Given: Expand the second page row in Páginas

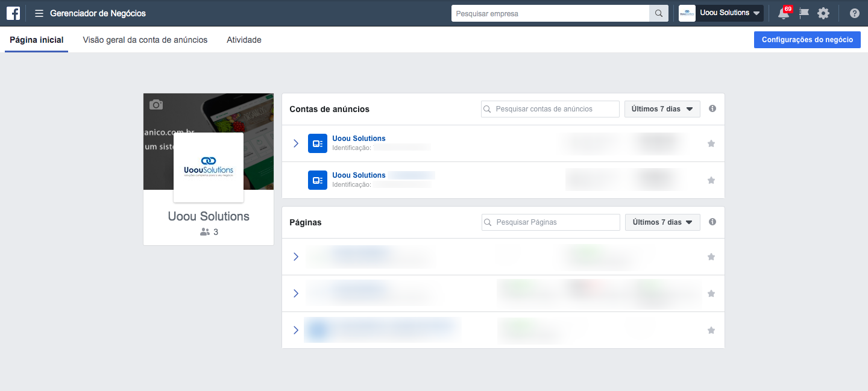Looking at the screenshot, I should click(296, 293).
